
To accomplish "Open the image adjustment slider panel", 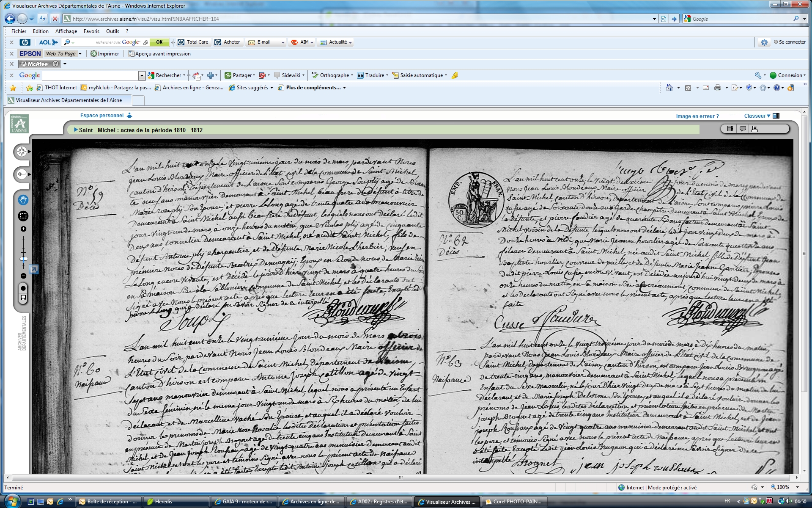I will click(22, 174).
